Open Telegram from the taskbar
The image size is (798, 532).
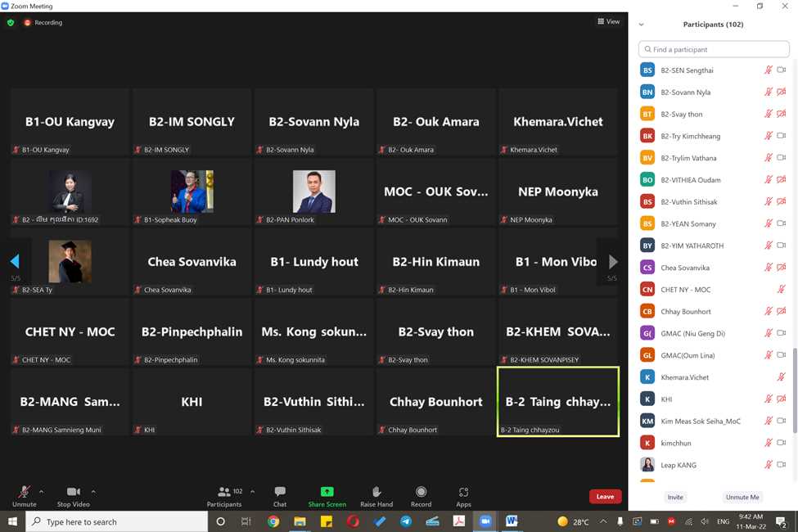(406, 521)
